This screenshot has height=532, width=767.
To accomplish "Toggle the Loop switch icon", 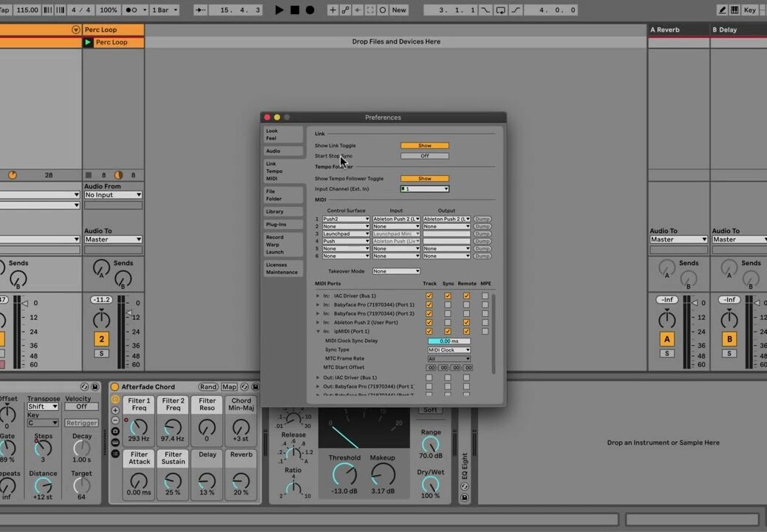I will pyautogui.click(x=500, y=10).
